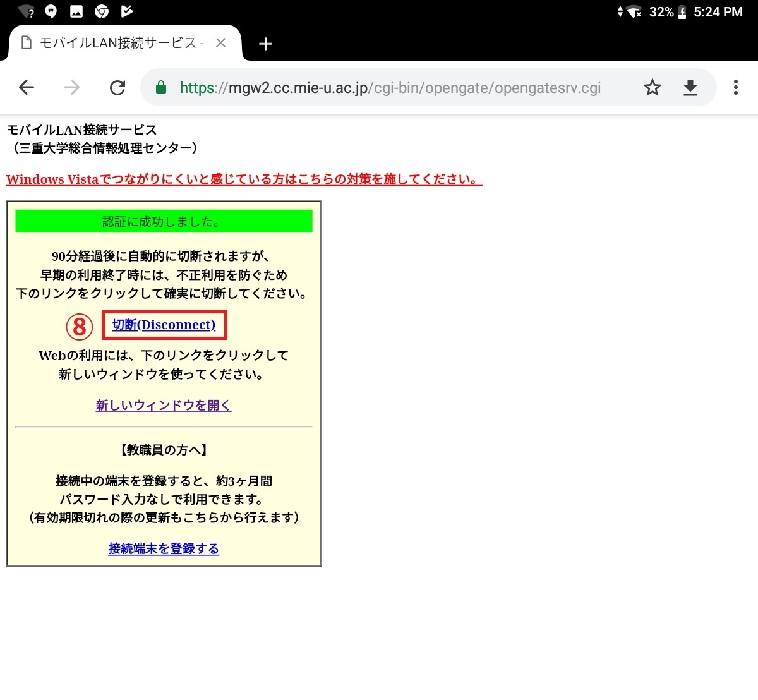758x700 pixels.
Task: Tap the checkmark notification icon in status bar
Action: (126, 11)
